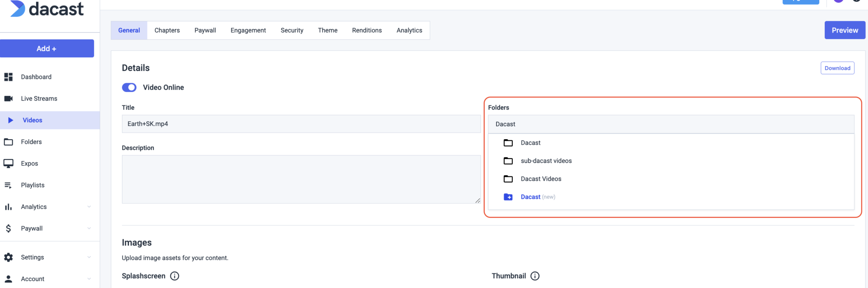Click the Splashscreen info icon
Screen dimensions: 868x288
pos(175,276)
